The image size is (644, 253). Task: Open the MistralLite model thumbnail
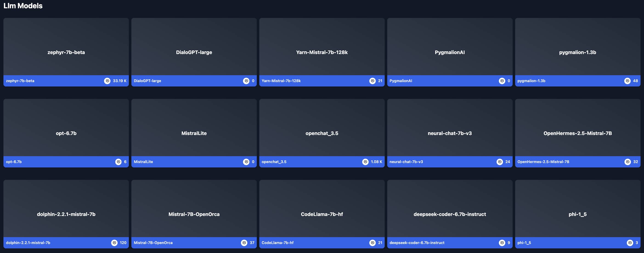point(194,128)
